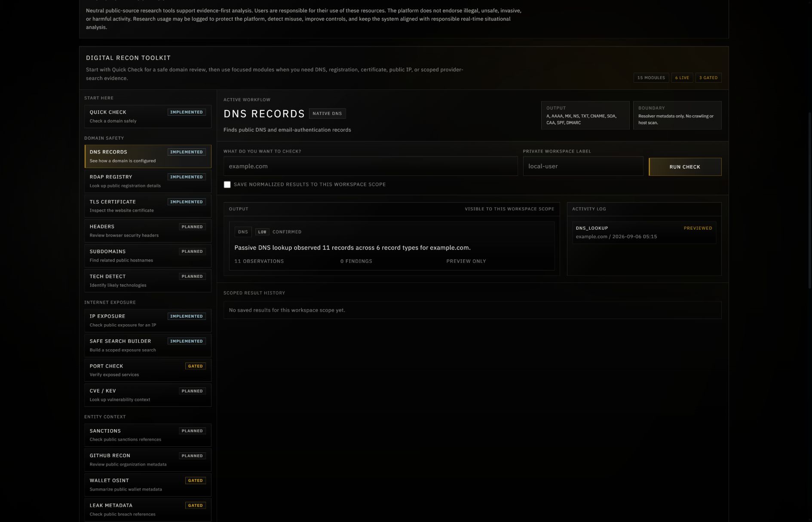812x522 pixels.
Task: Select the Headers planned module
Action: coord(147,231)
